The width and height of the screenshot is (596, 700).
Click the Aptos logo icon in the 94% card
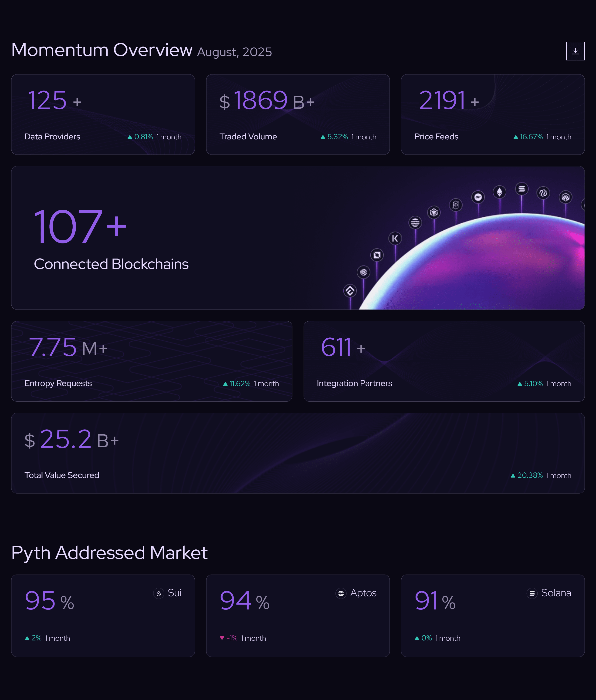[341, 593]
